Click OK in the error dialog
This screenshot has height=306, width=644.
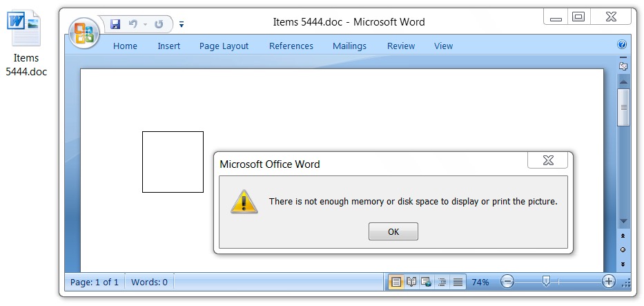393,231
